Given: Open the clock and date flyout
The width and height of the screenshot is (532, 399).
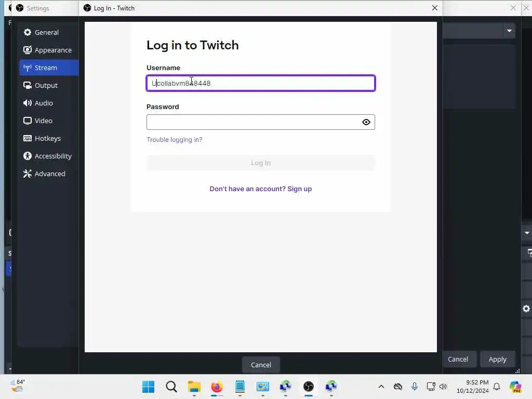Looking at the screenshot, I should point(473,387).
